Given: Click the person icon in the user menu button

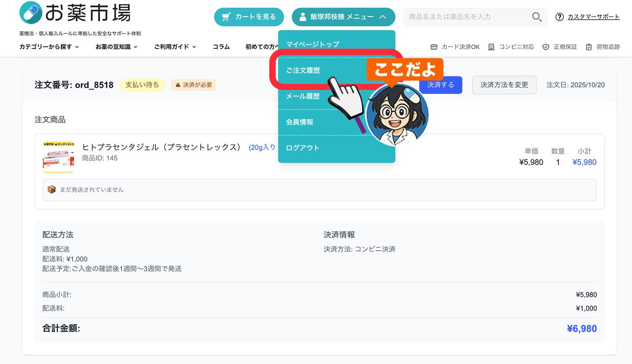Looking at the screenshot, I should tap(302, 17).
